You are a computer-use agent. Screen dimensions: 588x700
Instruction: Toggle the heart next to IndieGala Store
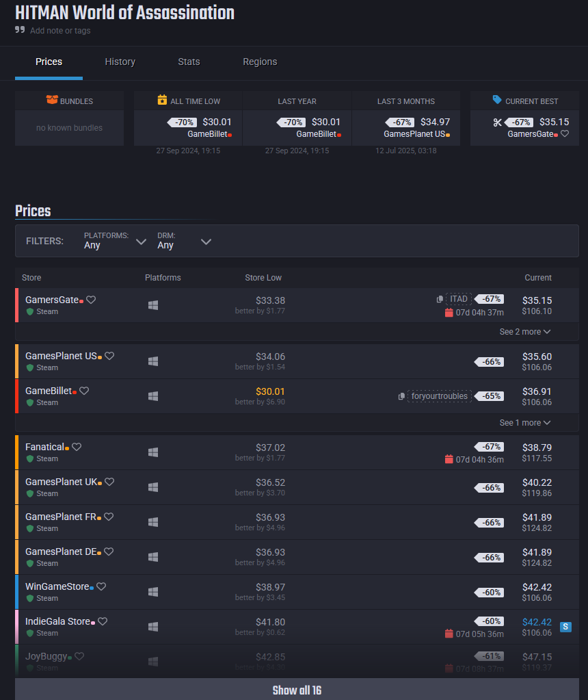click(x=103, y=621)
